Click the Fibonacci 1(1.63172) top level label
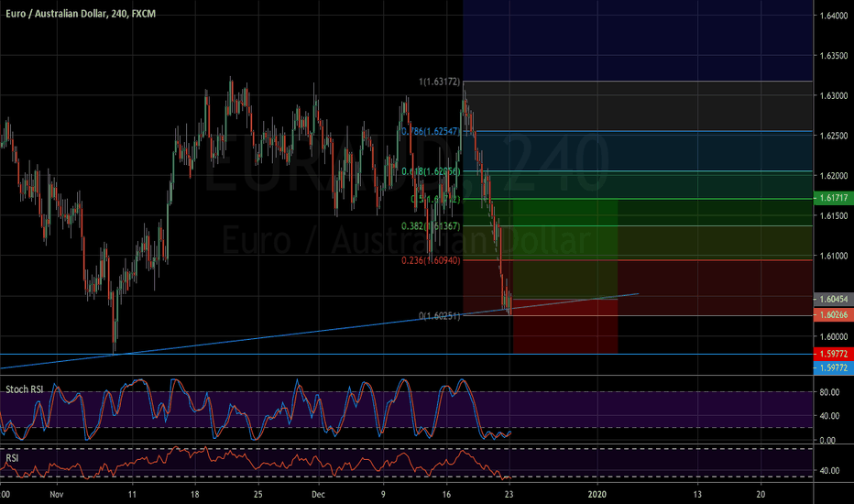854x504 pixels. tap(439, 82)
